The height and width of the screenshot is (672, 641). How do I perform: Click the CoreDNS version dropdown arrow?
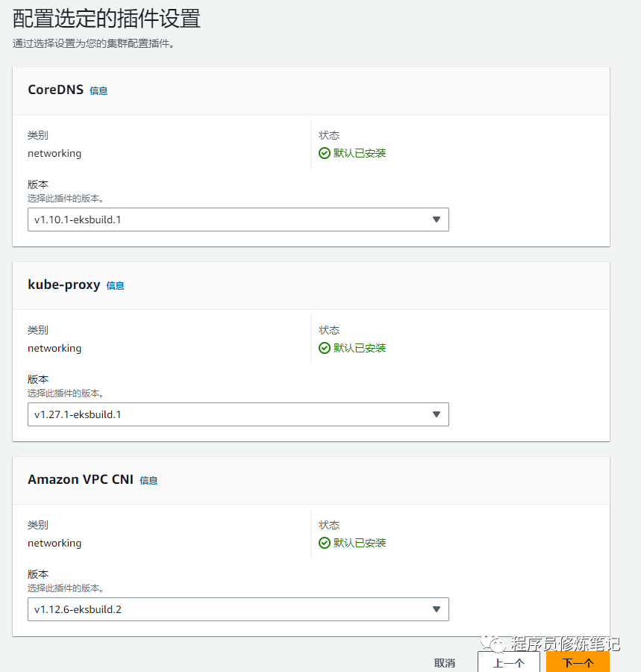[437, 220]
